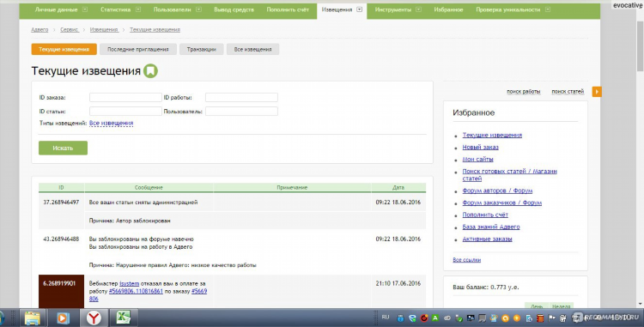This screenshot has height=327, width=644.
Task: Open Новый заказ in Избранное list
Action: coord(480,147)
